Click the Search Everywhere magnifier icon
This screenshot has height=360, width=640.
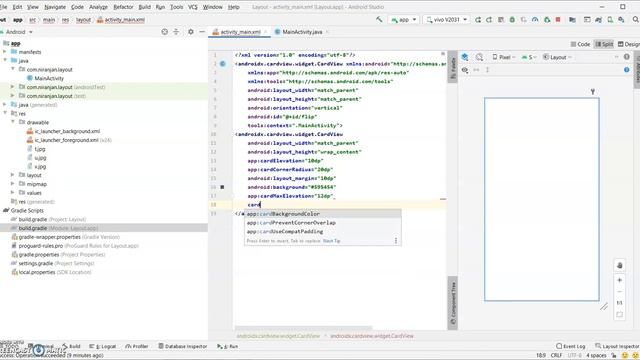636,20
